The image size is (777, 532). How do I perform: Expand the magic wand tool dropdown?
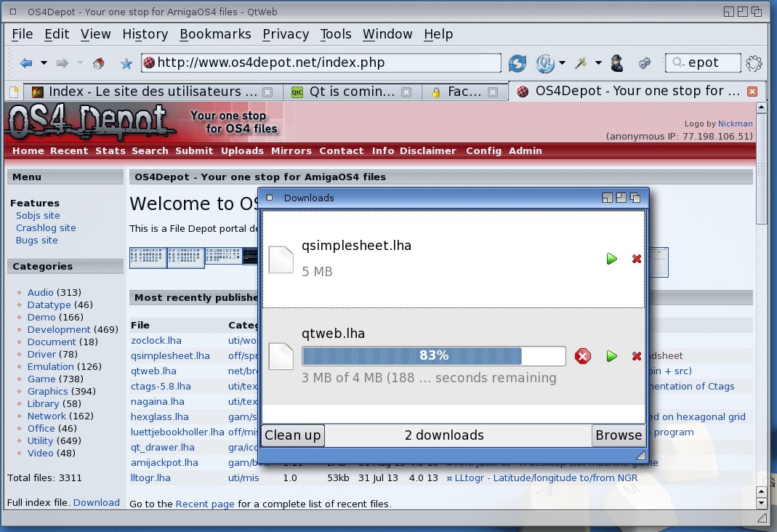[598, 63]
